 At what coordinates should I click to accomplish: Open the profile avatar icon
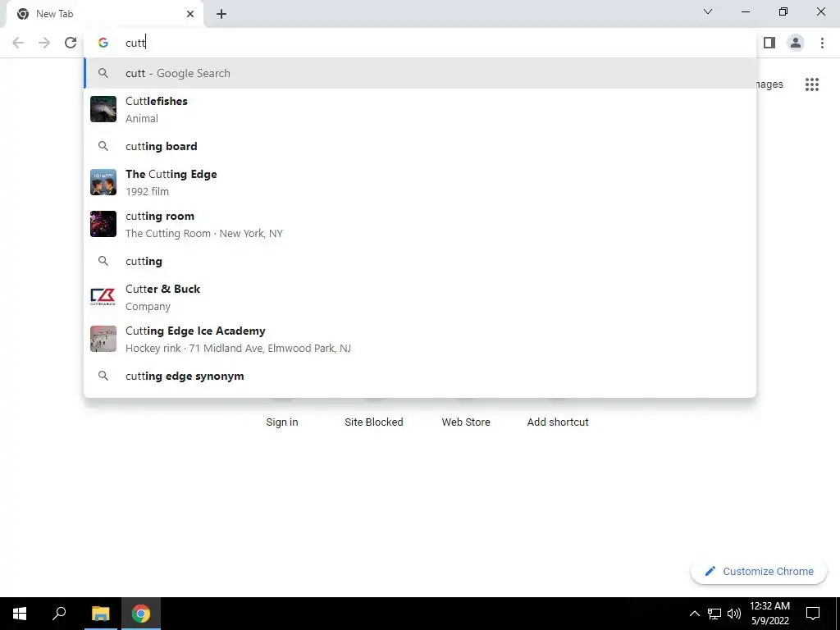point(796,43)
